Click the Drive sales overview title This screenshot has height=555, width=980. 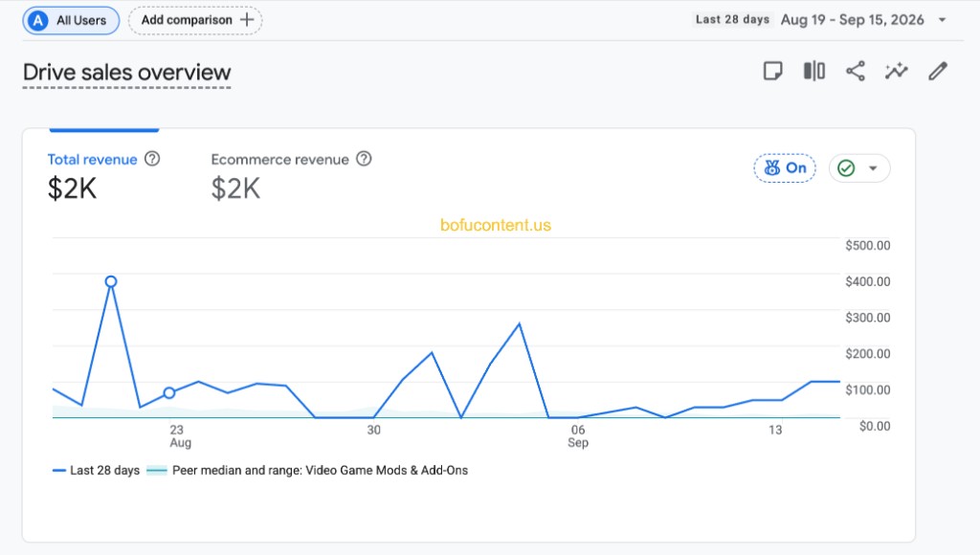pos(127,73)
